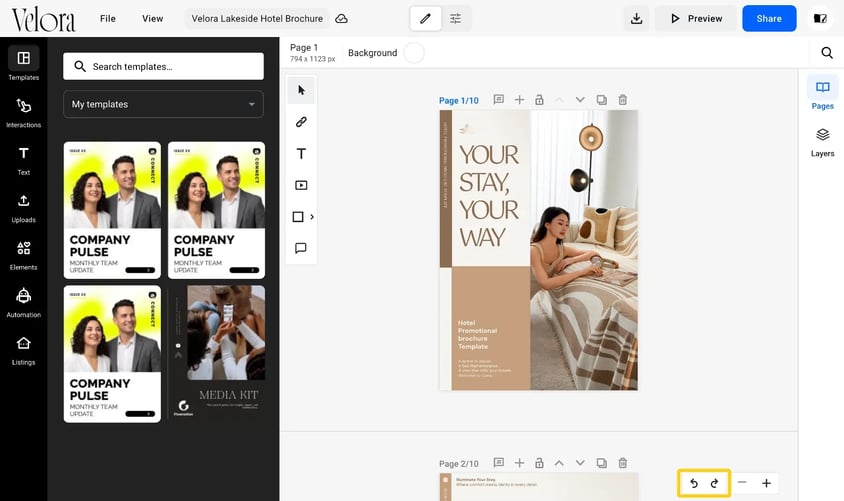Select the comment tool in canvas toolbar

tap(301, 248)
